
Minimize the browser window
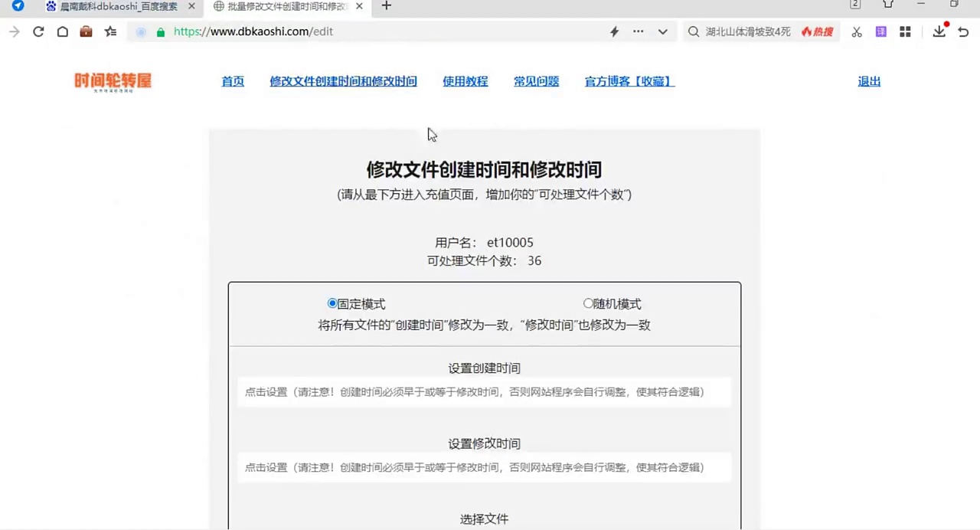(921, 5)
